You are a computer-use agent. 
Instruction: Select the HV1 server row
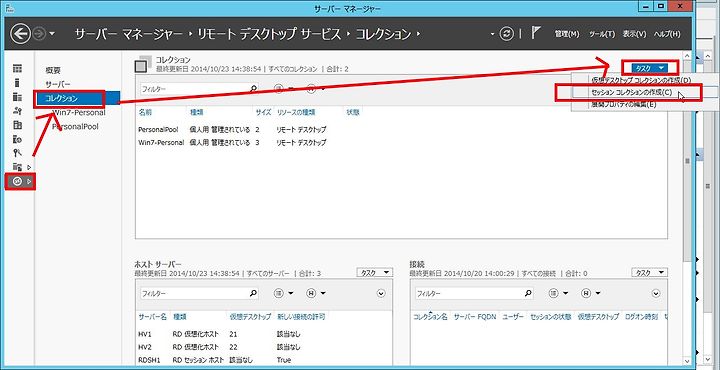point(264,334)
